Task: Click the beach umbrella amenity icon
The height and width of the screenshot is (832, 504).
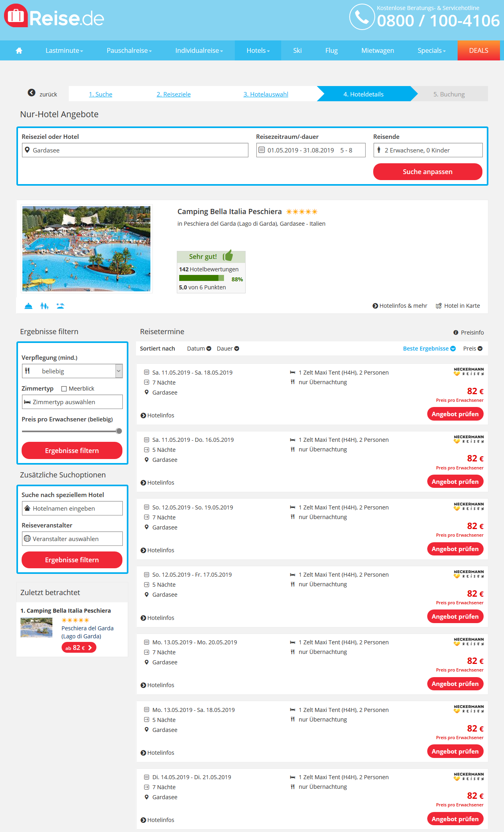Action: pos(60,306)
